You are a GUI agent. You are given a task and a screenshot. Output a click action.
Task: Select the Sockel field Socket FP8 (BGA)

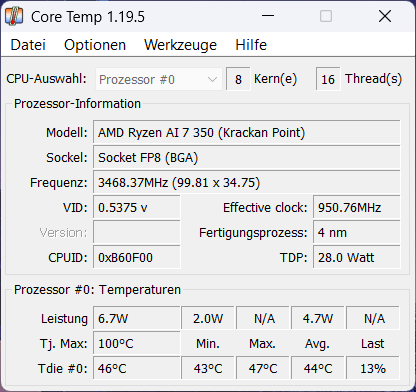coord(246,157)
